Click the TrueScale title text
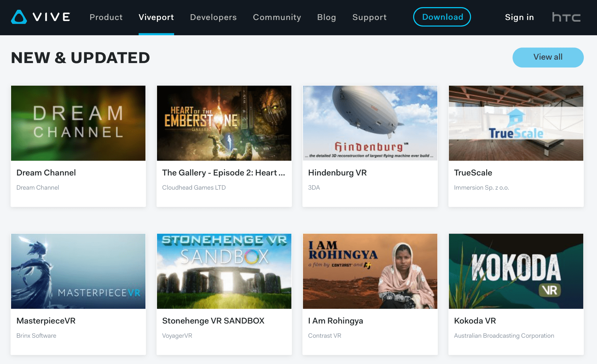This screenshot has width=597, height=364. point(473,173)
